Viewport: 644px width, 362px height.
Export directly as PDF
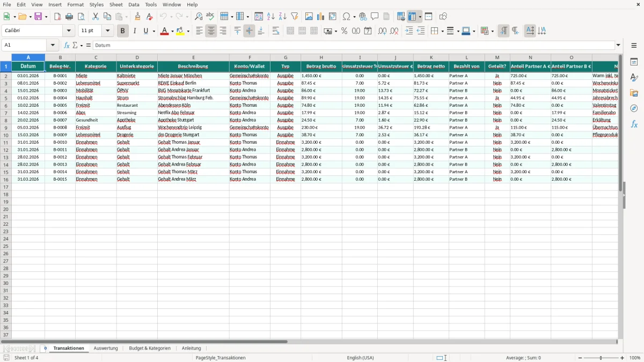[57, 17]
